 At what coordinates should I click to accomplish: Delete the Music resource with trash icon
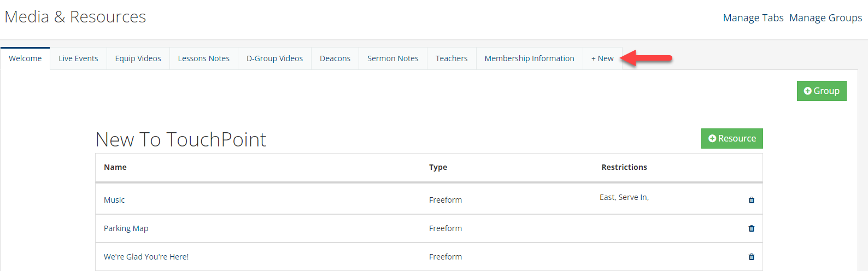click(751, 200)
